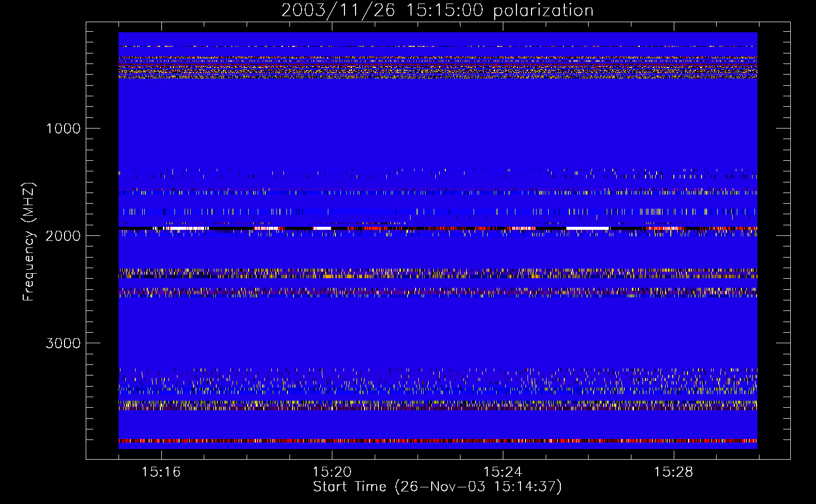The height and width of the screenshot is (504, 816).
Task: Click the 15:24 time tick label
Action: (502, 472)
